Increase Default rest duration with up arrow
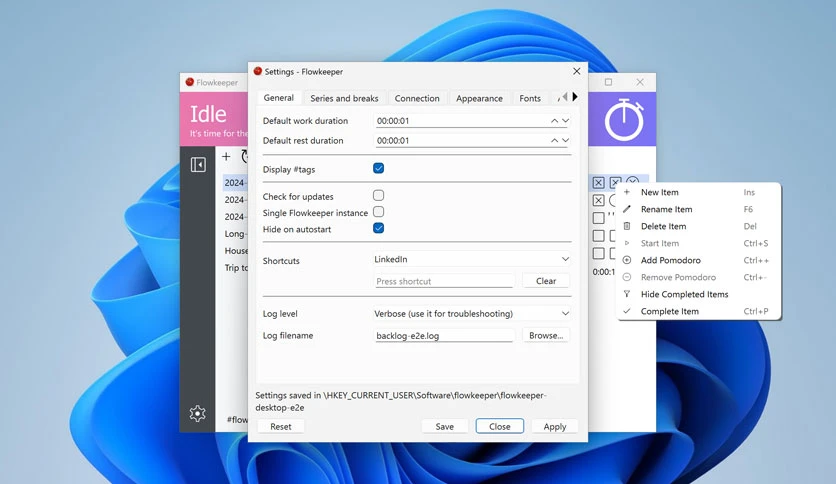 (554, 141)
